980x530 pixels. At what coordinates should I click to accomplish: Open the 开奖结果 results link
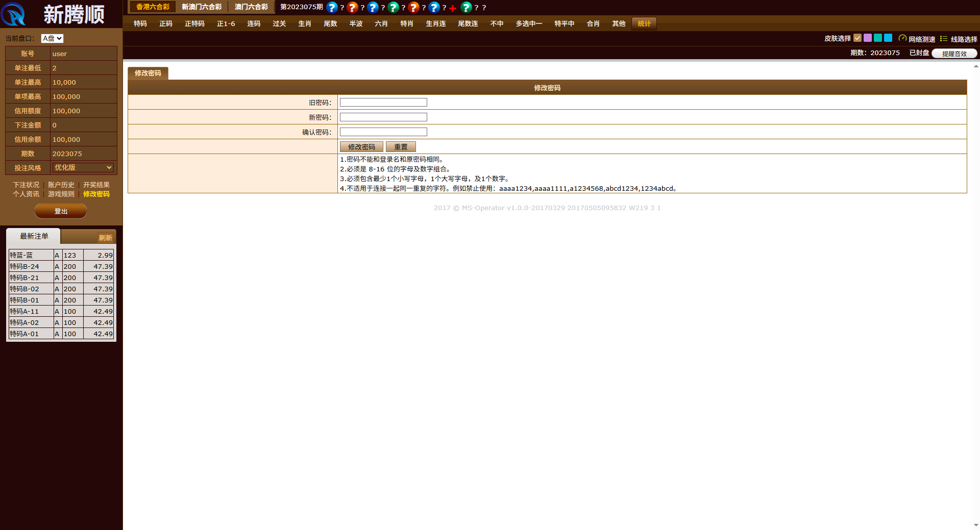coord(96,185)
